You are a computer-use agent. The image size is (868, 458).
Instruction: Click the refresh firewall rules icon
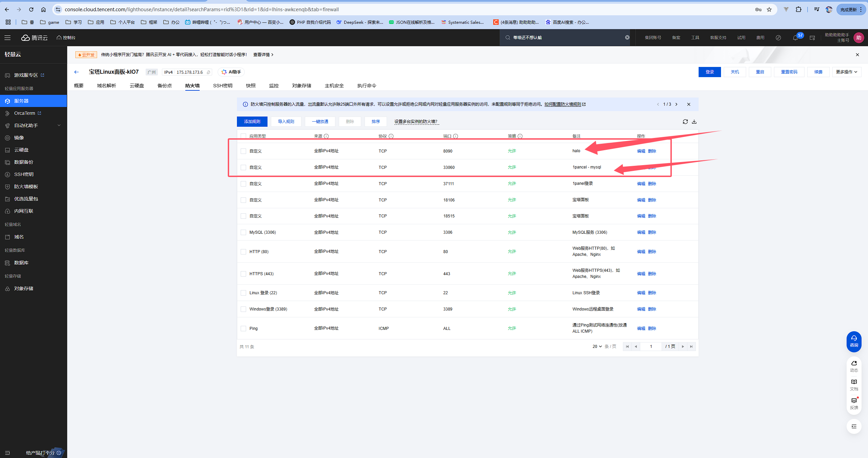[x=685, y=122]
